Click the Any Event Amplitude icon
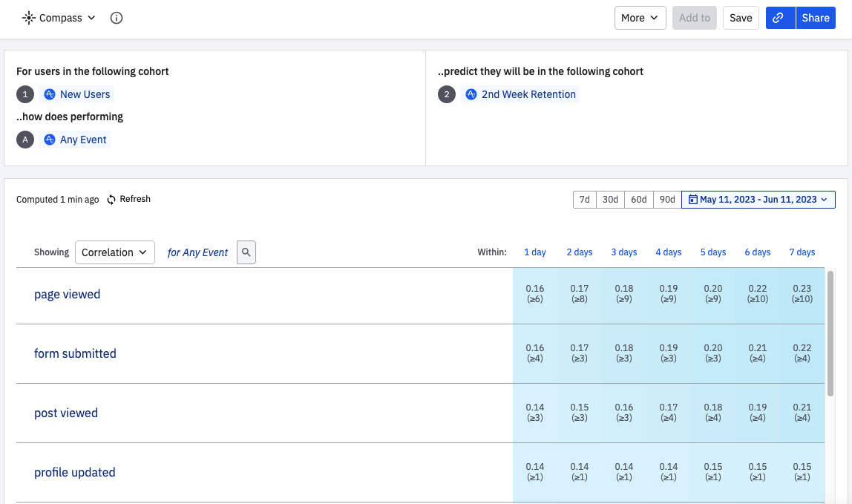 coord(50,140)
